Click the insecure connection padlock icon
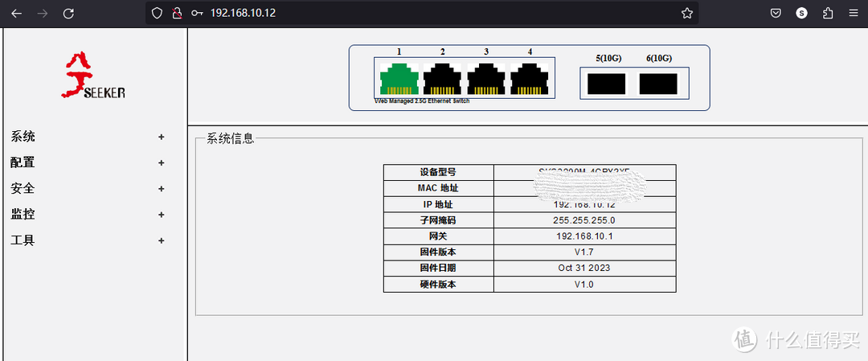The height and width of the screenshot is (361, 868). point(177,14)
